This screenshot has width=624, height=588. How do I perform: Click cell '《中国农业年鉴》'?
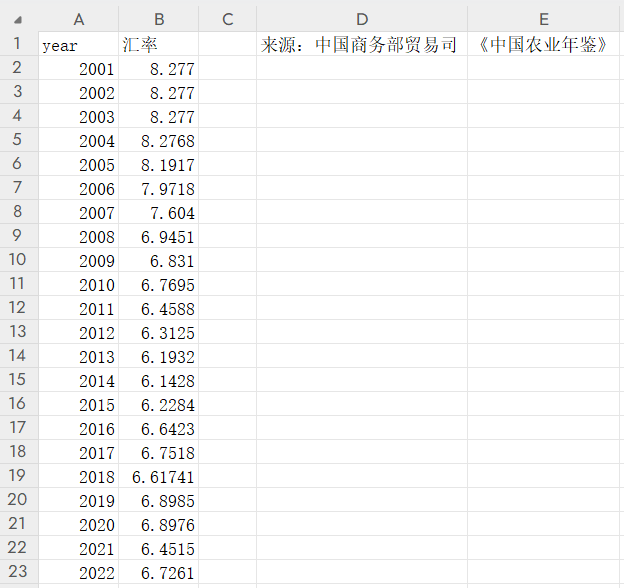coord(544,44)
